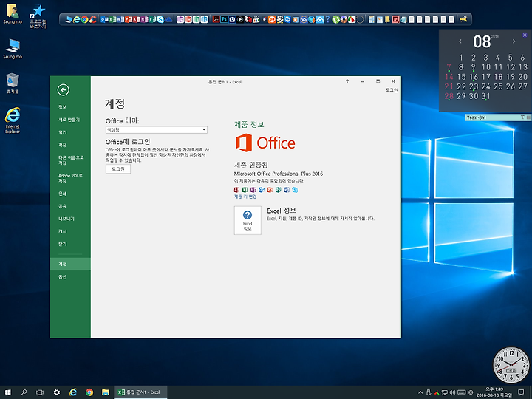
Task: Select Adobe PDF로 저장 menu item
Action: [70, 178]
